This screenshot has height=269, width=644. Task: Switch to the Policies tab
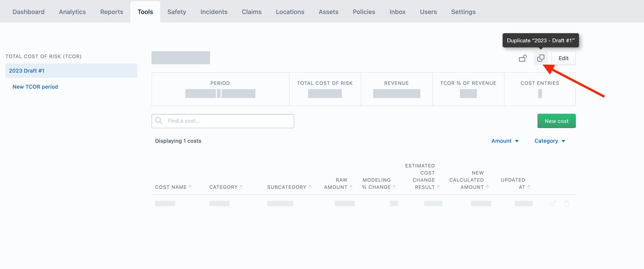pos(364,12)
